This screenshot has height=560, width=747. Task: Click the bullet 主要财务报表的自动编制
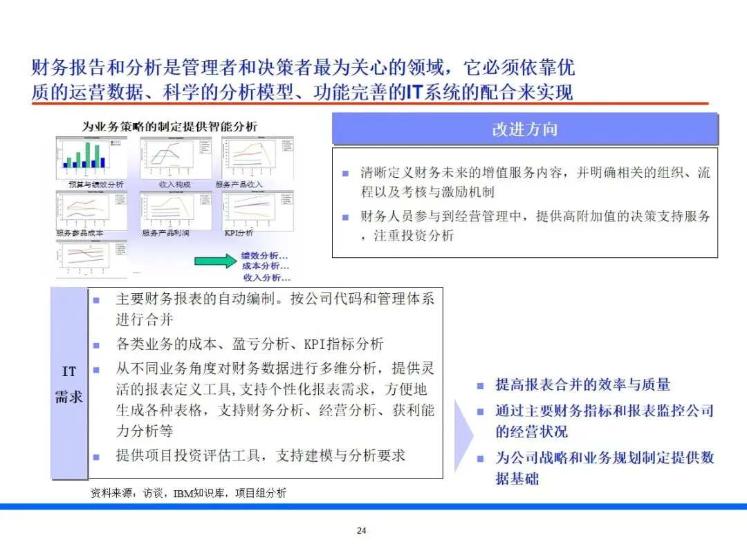click(x=275, y=308)
